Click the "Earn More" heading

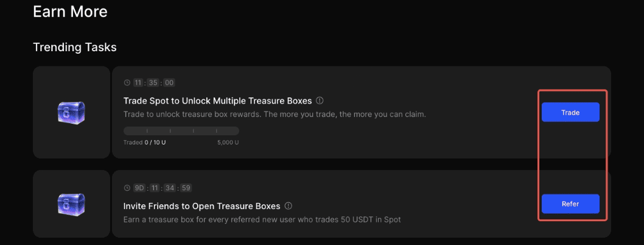(x=70, y=11)
